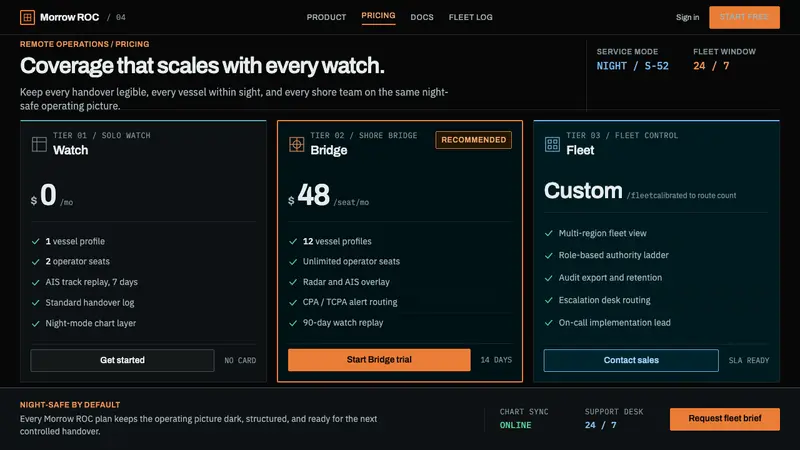Image resolution: width=800 pixels, height=450 pixels.
Task: Click the 'NO CARD' note
Action: (x=240, y=360)
